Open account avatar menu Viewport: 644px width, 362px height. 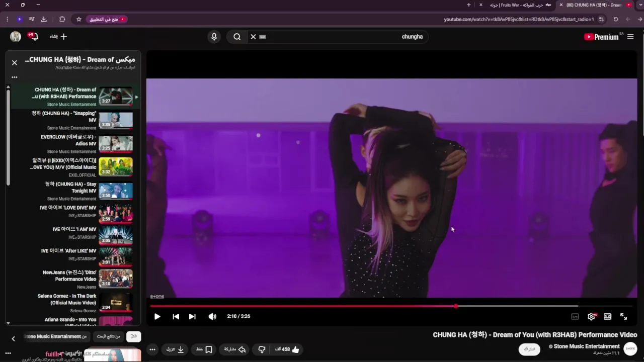16,37
